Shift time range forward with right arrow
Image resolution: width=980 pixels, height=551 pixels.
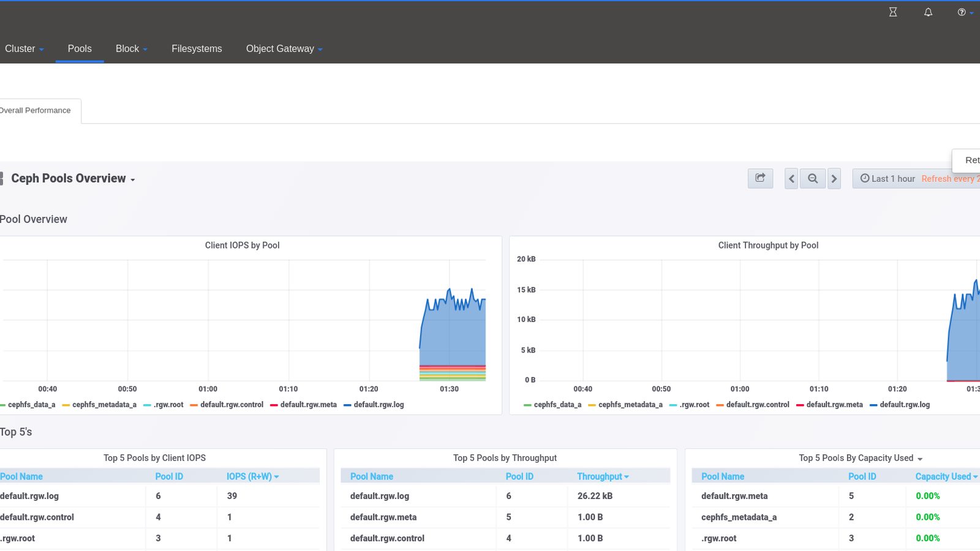[834, 179]
